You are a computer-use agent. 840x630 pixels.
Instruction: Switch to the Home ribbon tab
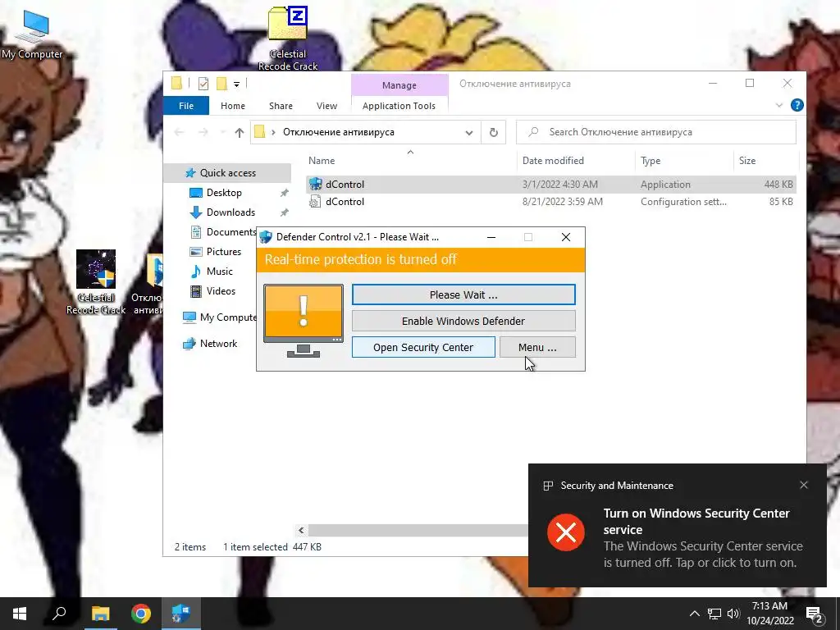[232, 106]
